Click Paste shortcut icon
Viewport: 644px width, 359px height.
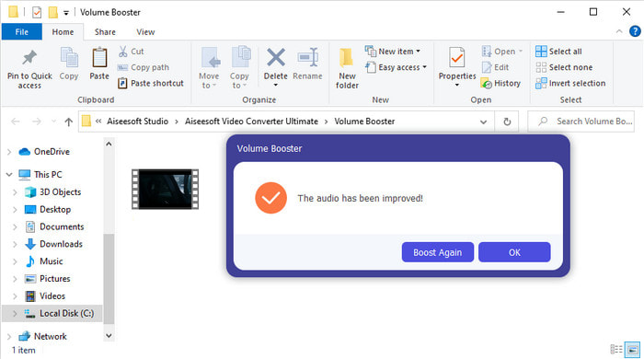(x=122, y=84)
